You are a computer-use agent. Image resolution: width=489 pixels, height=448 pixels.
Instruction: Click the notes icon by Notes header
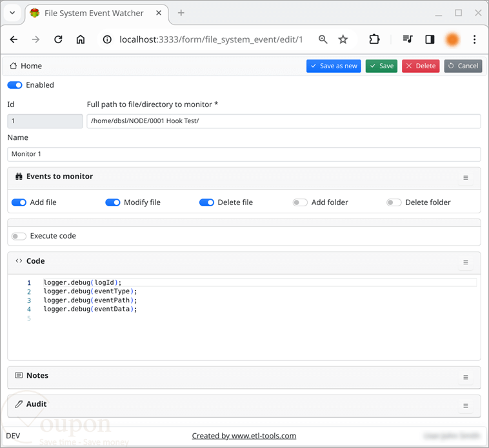coord(19,375)
